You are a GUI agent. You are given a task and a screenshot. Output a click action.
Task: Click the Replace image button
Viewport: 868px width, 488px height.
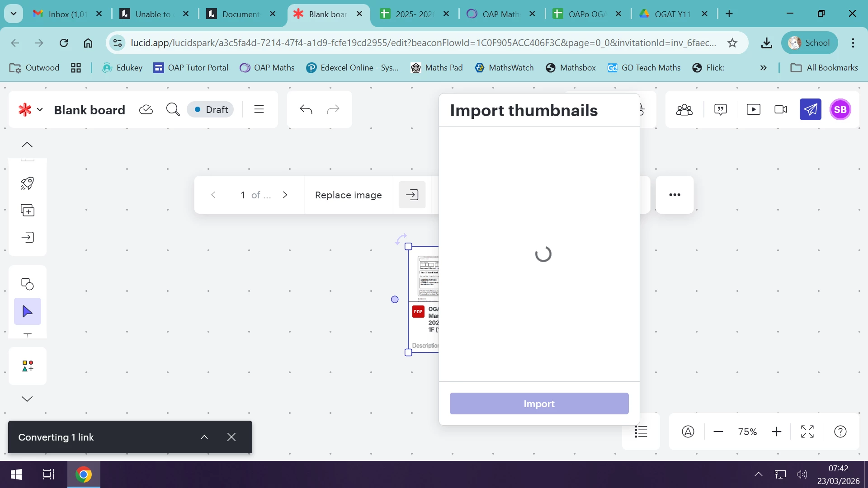tap(348, 195)
